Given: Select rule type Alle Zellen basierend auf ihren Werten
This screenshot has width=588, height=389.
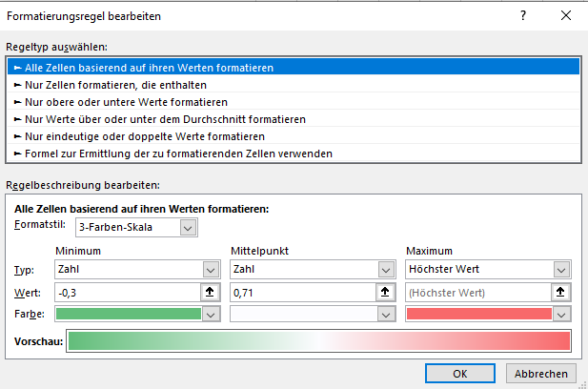Looking at the screenshot, I should 294,68.
